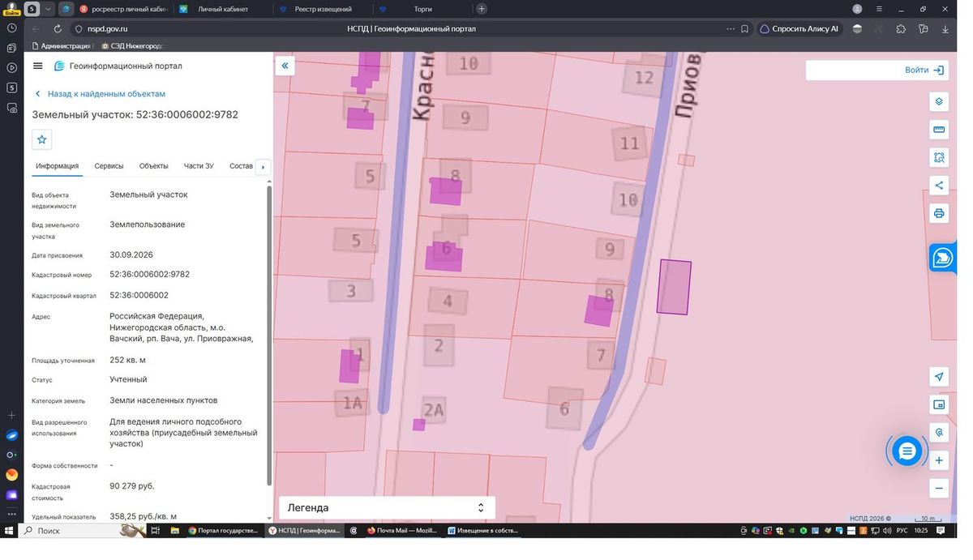The image size is (973, 560).
Task: Share the current map view
Action: tap(939, 185)
